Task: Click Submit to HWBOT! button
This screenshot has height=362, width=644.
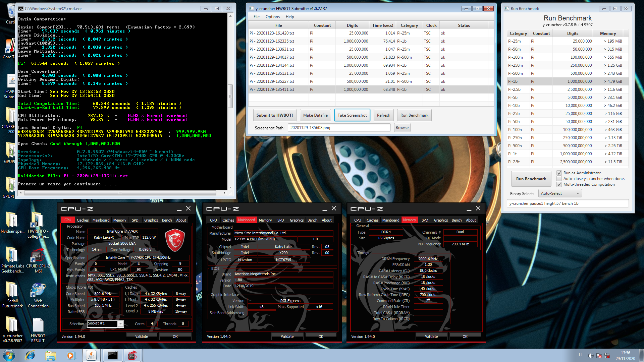Action: pos(275,115)
